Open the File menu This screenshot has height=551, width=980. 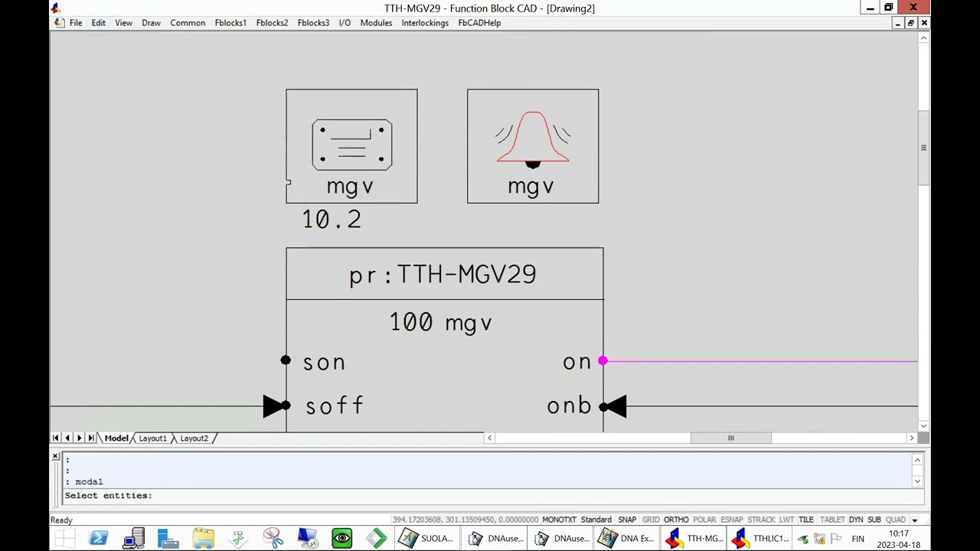click(76, 23)
